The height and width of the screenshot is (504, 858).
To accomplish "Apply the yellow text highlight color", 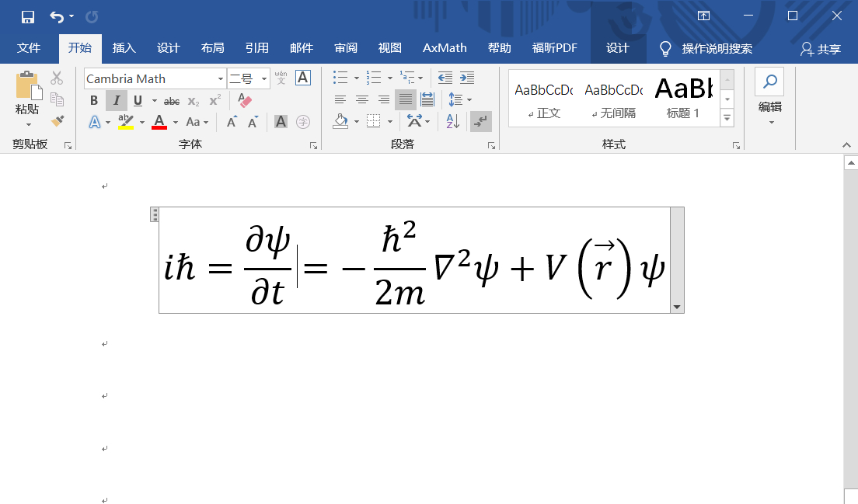I will click(x=126, y=122).
